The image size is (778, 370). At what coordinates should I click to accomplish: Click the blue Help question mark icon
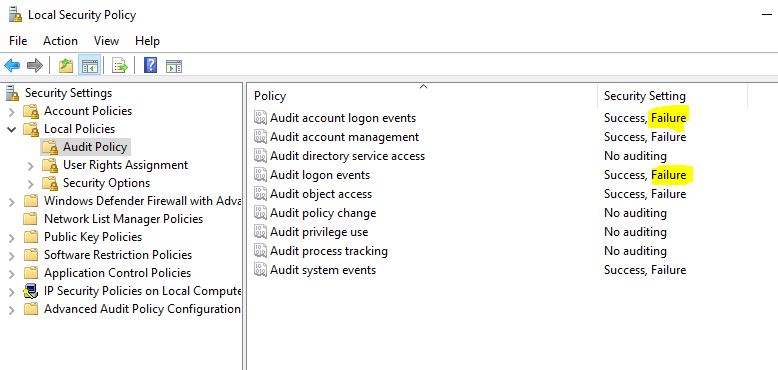point(150,65)
